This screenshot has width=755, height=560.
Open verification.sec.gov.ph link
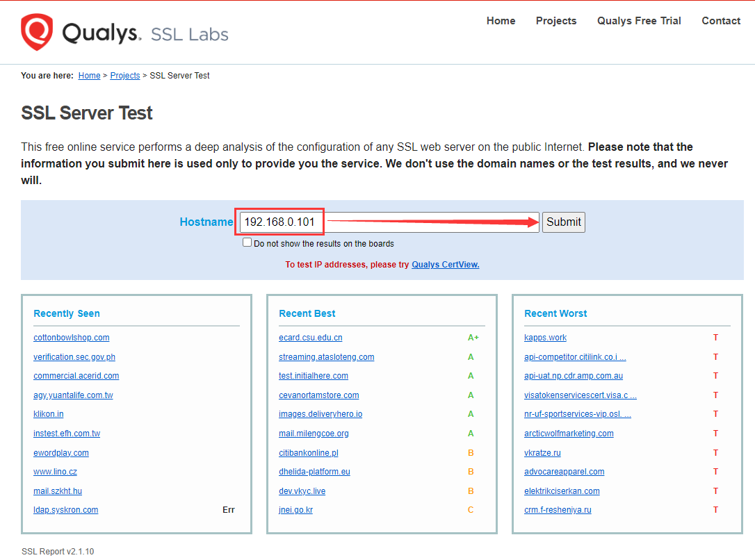click(x=74, y=357)
